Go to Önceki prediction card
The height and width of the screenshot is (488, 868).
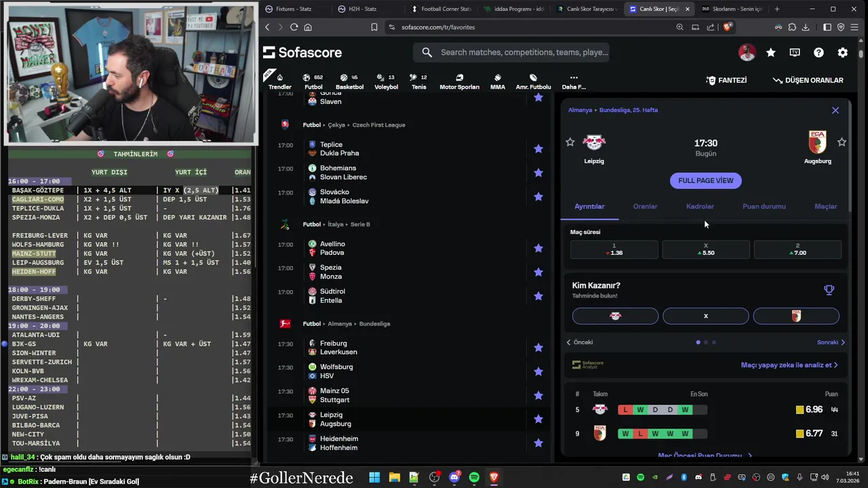click(580, 342)
